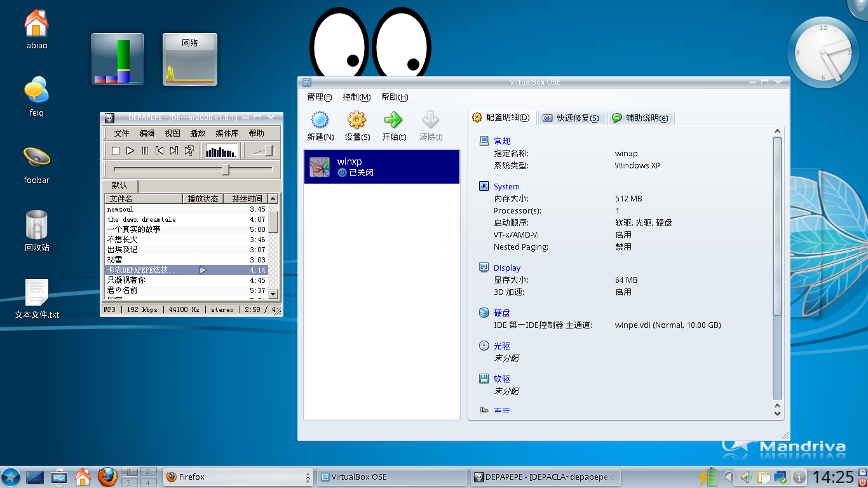The height and width of the screenshot is (488, 868).
Task: Click the 网络 network monitor widget
Action: tap(190, 60)
